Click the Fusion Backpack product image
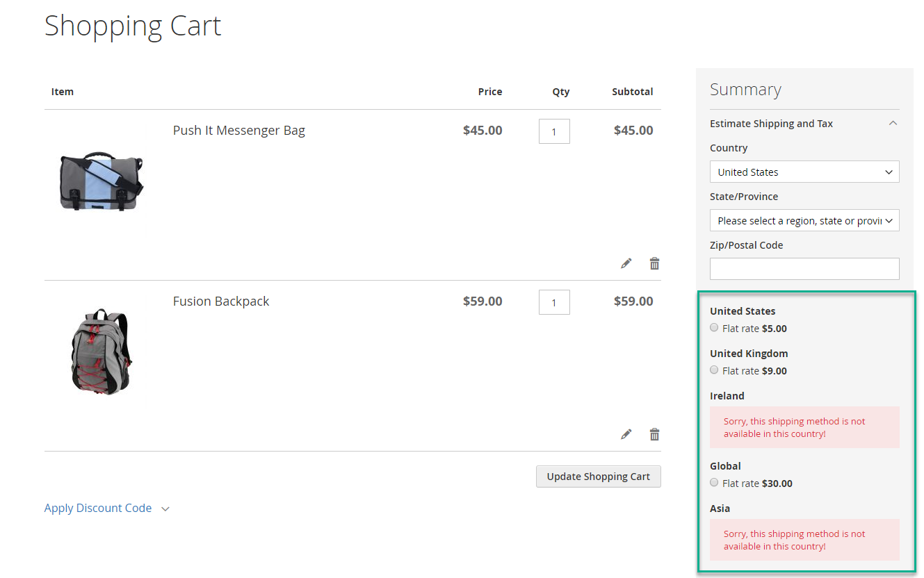This screenshot has height=578, width=924. 102,352
